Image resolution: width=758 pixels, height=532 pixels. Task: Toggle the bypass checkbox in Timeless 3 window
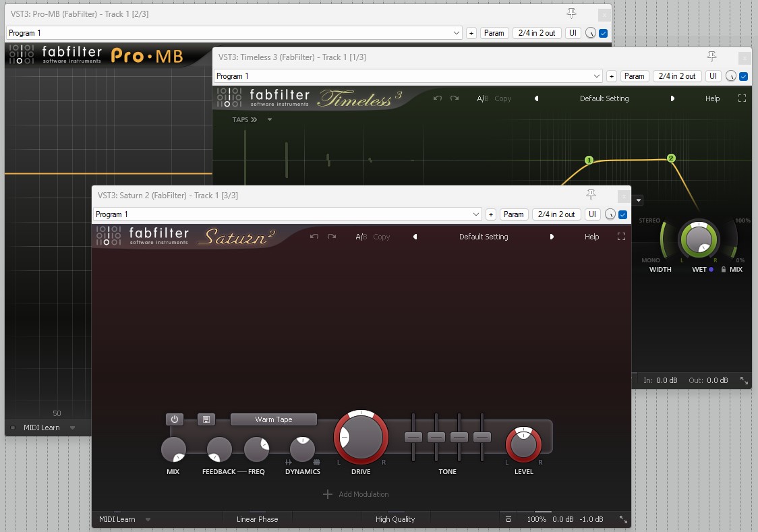(743, 76)
